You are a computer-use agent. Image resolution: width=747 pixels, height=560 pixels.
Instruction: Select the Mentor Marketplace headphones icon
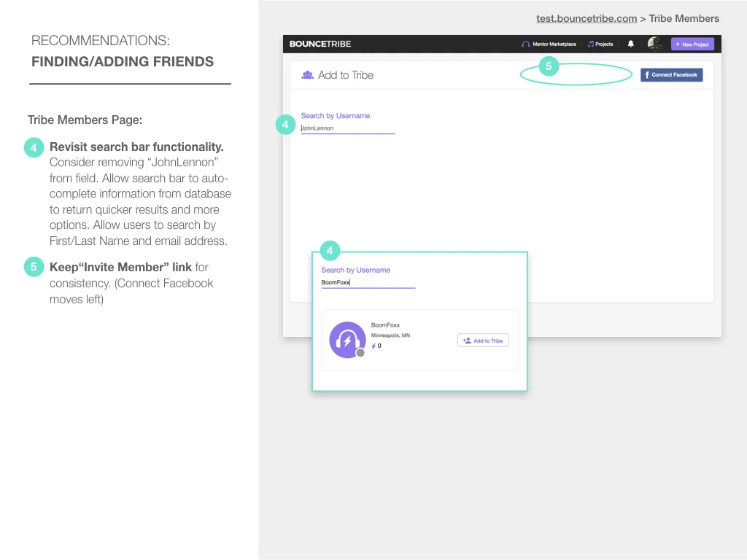click(525, 44)
